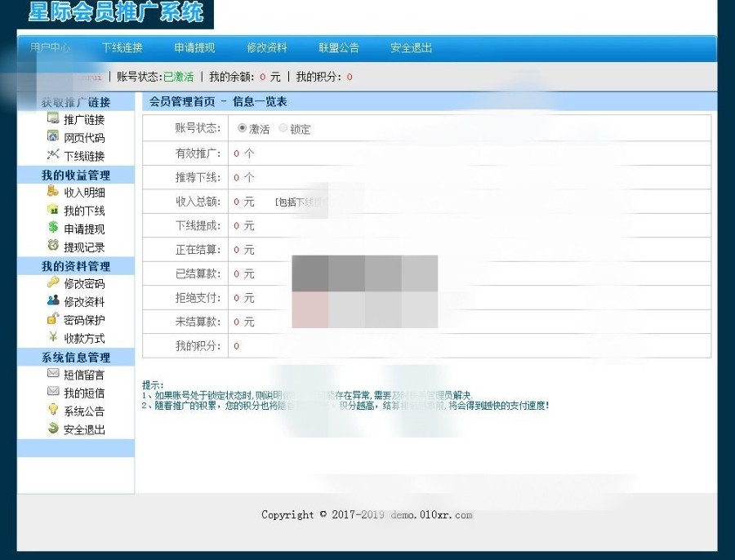Click the 已激活 account status text
Viewport: 735px width, 560px height.
click(179, 77)
